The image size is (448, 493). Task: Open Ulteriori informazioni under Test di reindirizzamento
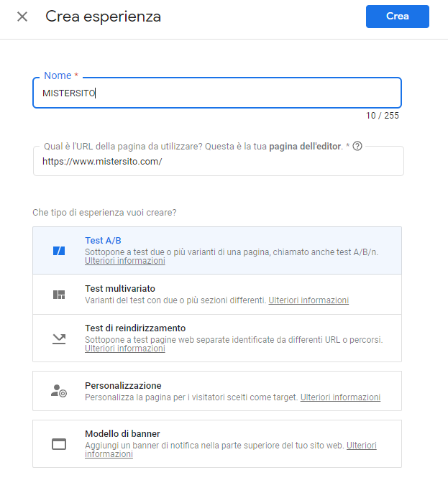tap(125, 349)
